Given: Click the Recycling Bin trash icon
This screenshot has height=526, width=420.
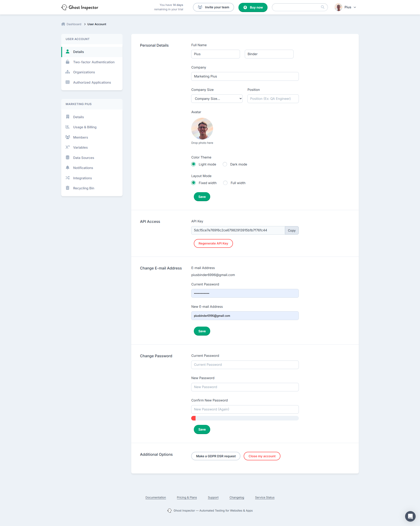Looking at the screenshot, I should 68,188.
